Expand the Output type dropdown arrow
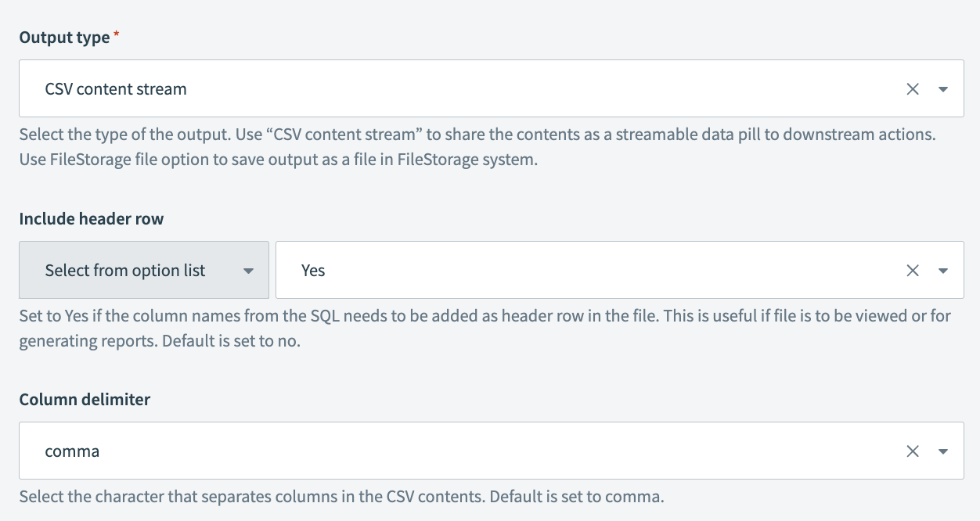Screen dimensions: 980x521 (943, 89)
